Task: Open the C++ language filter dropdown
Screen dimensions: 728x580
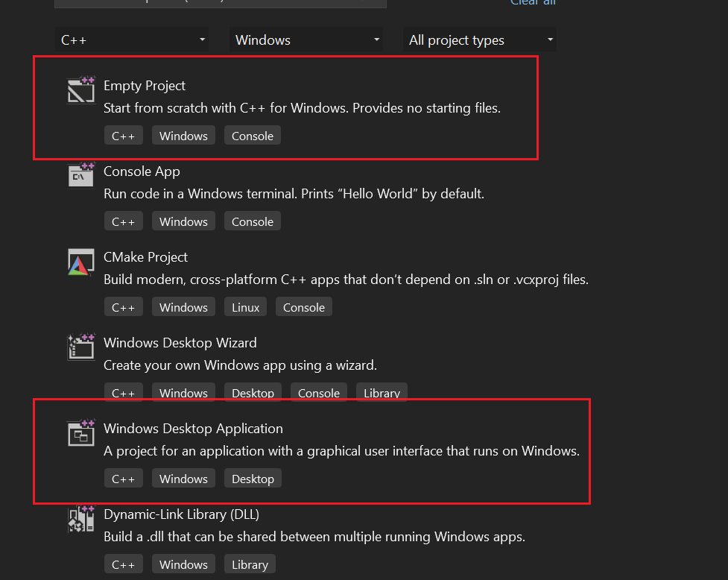Action: [x=132, y=40]
